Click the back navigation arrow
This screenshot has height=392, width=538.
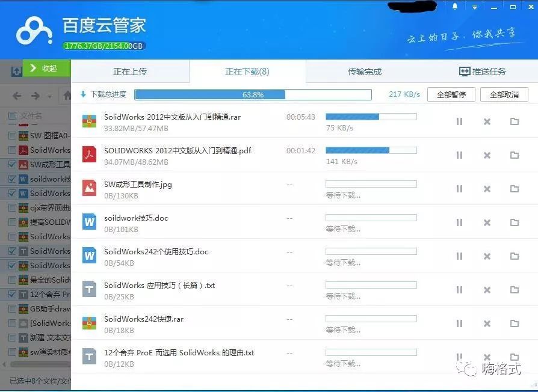pyautogui.click(x=17, y=95)
